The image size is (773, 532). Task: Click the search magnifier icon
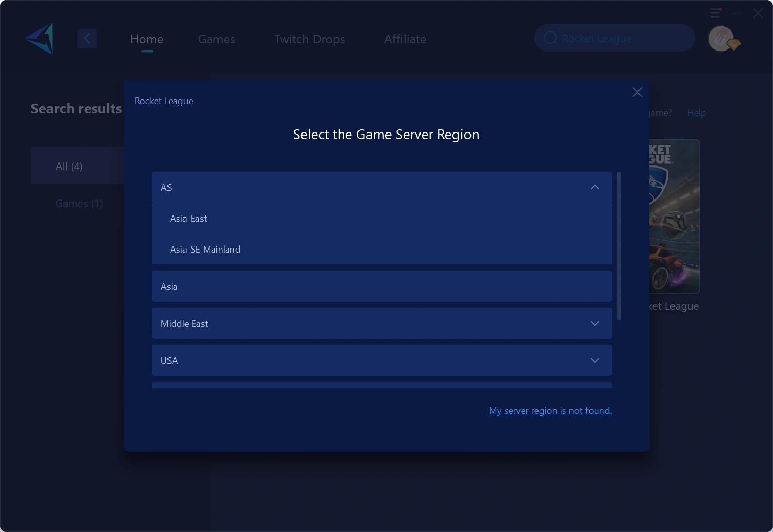pos(550,38)
